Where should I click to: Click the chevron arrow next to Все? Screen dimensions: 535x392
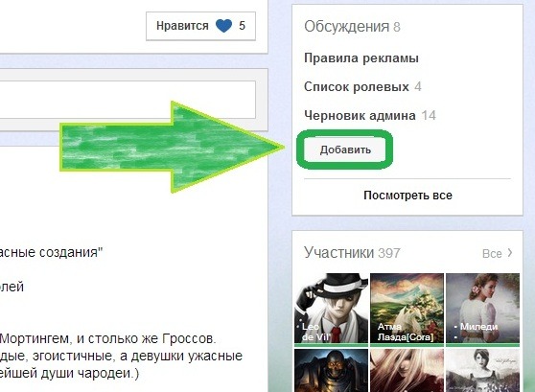[x=510, y=253]
